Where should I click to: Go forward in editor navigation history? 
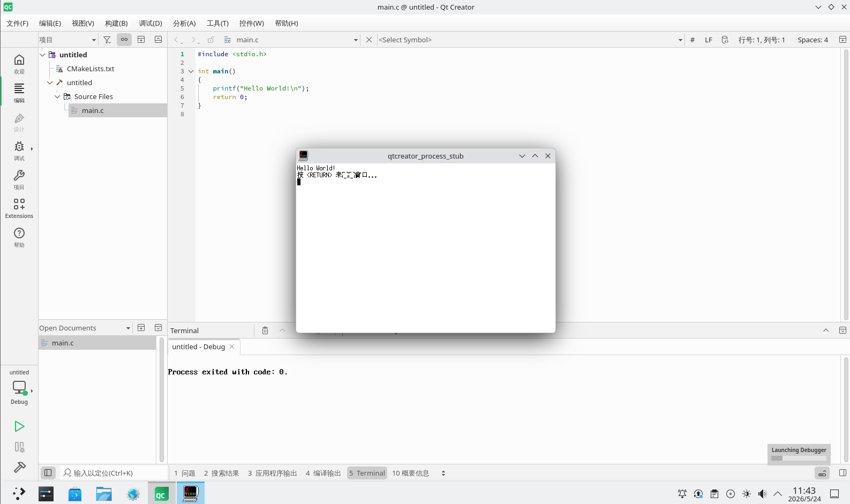[195, 40]
